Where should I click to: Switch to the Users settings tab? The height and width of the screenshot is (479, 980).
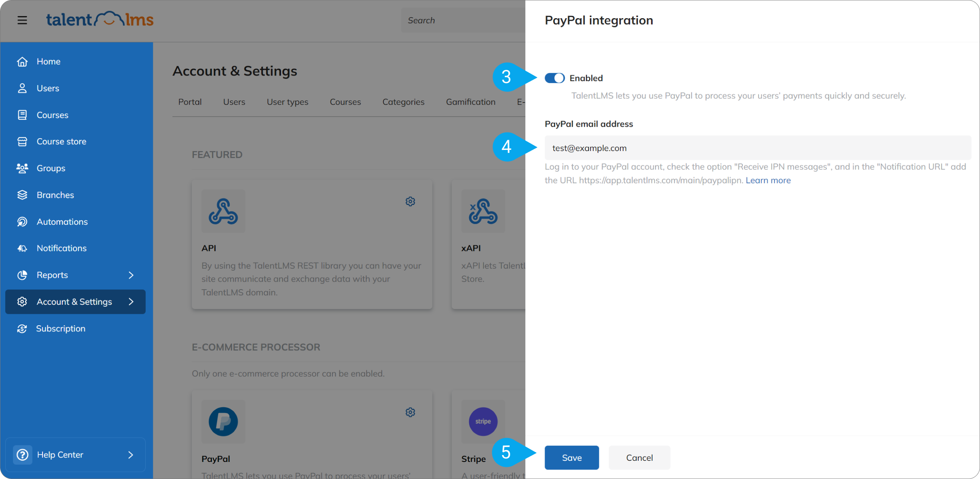[234, 102]
